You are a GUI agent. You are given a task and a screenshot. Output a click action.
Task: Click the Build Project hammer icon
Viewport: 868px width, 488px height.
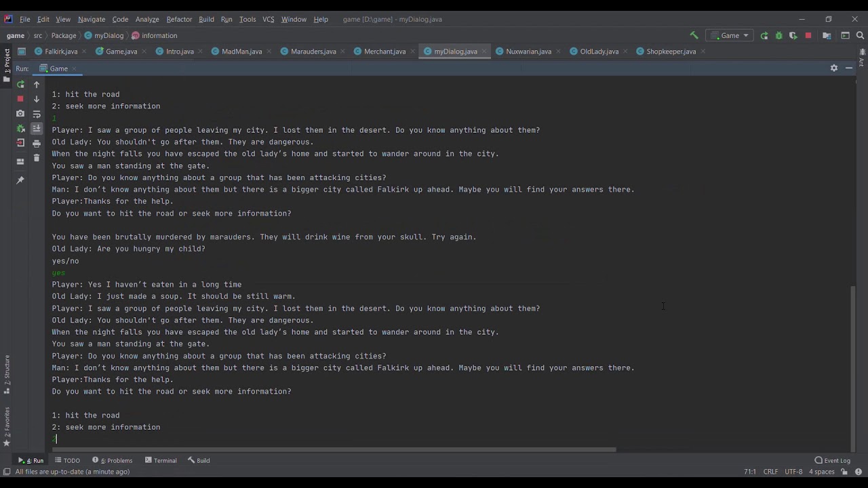(x=694, y=35)
